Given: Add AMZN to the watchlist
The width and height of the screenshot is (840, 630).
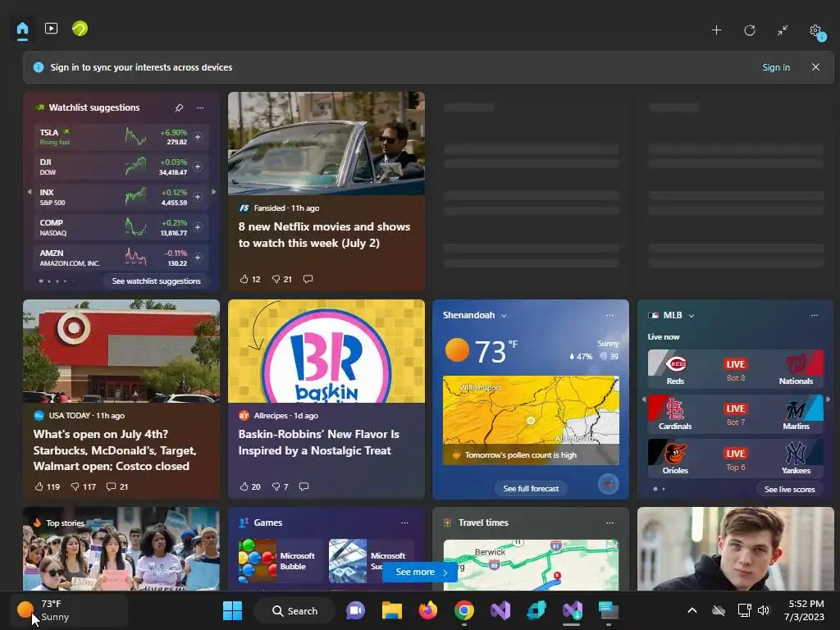Looking at the screenshot, I should click(x=198, y=258).
